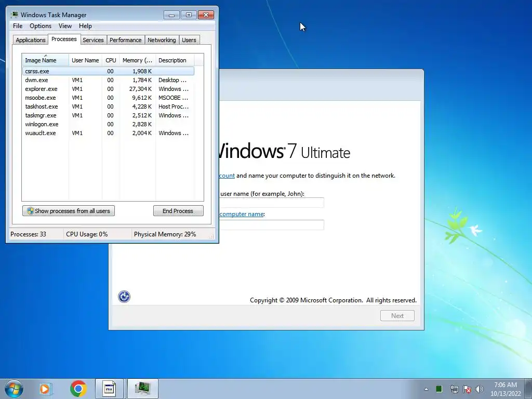This screenshot has height=399, width=532.
Task: Click the Task Manager title bar icon
Action: point(14,15)
